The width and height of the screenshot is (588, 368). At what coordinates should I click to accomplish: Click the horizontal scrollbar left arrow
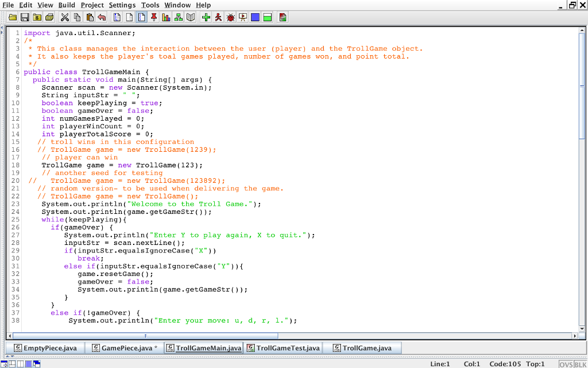[10, 336]
